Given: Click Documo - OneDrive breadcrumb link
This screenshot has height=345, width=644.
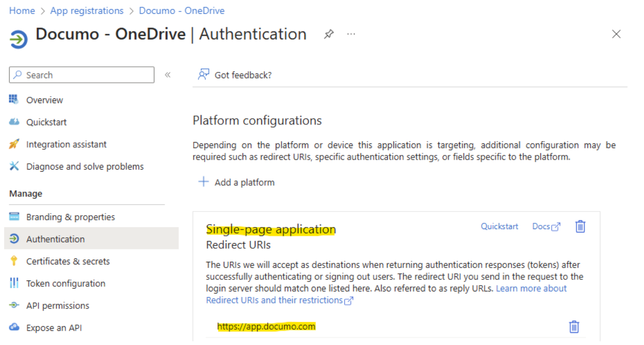Looking at the screenshot, I should point(182,10).
